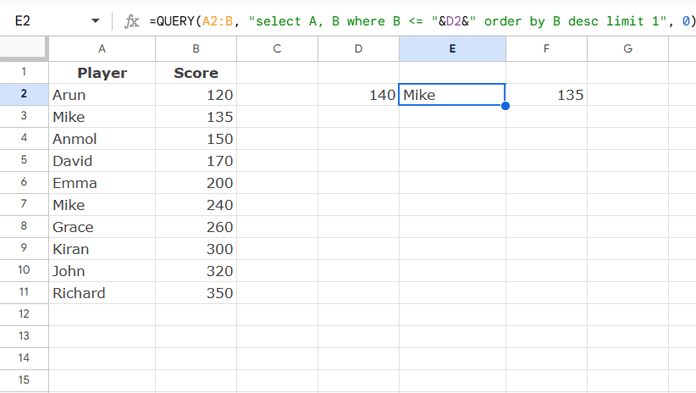
Task: Click the fx function icon
Action: (x=132, y=21)
